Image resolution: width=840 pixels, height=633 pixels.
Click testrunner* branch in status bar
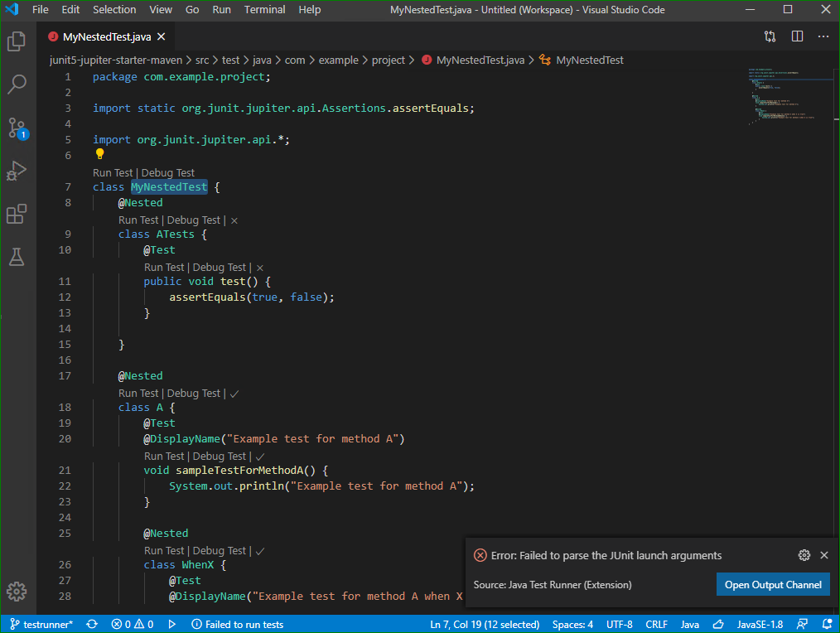click(x=41, y=625)
